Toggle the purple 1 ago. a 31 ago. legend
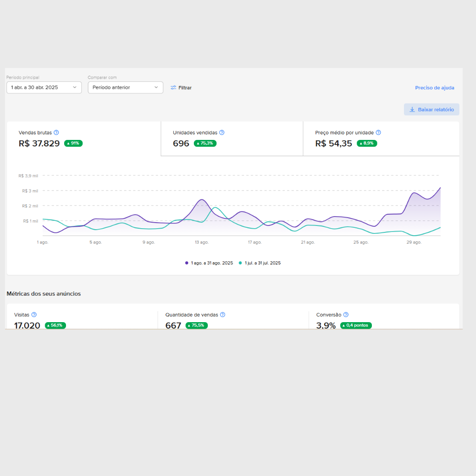The image size is (476, 476). click(x=209, y=263)
